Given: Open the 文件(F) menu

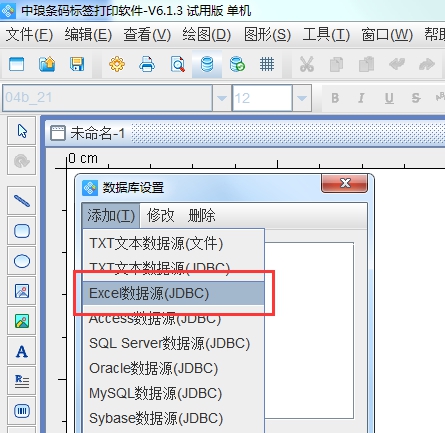Looking at the screenshot, I should (x=29, y=34).
